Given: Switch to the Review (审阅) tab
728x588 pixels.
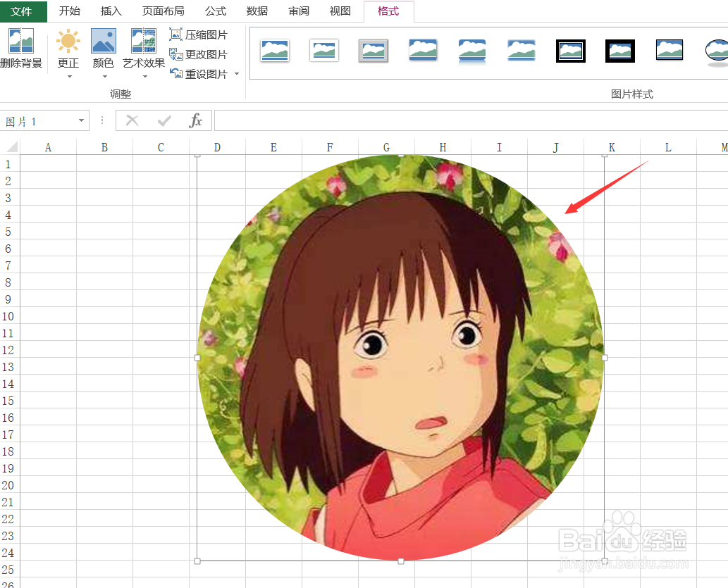Looking at the screenshot, I should pos(299,11).
